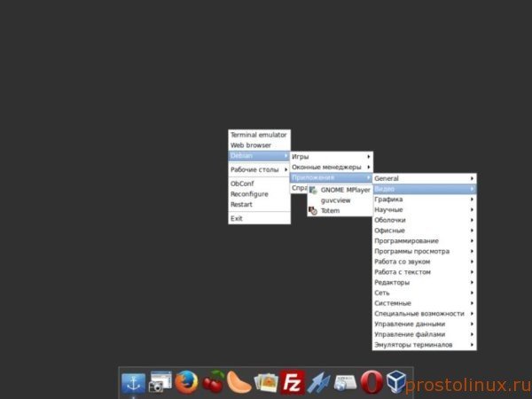Click the arrow beside Рабочие столы
The image size is (532, 399).
pyautogui.click(x=286, y=169)
